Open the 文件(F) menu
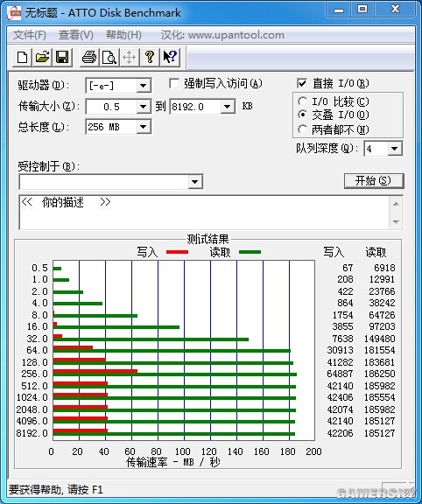The image size is (422, 504). 29,35
